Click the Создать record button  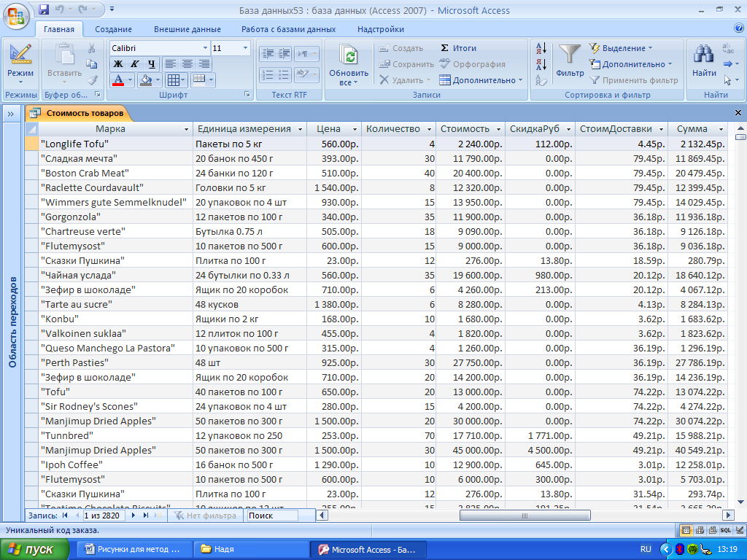pos(401,48)
